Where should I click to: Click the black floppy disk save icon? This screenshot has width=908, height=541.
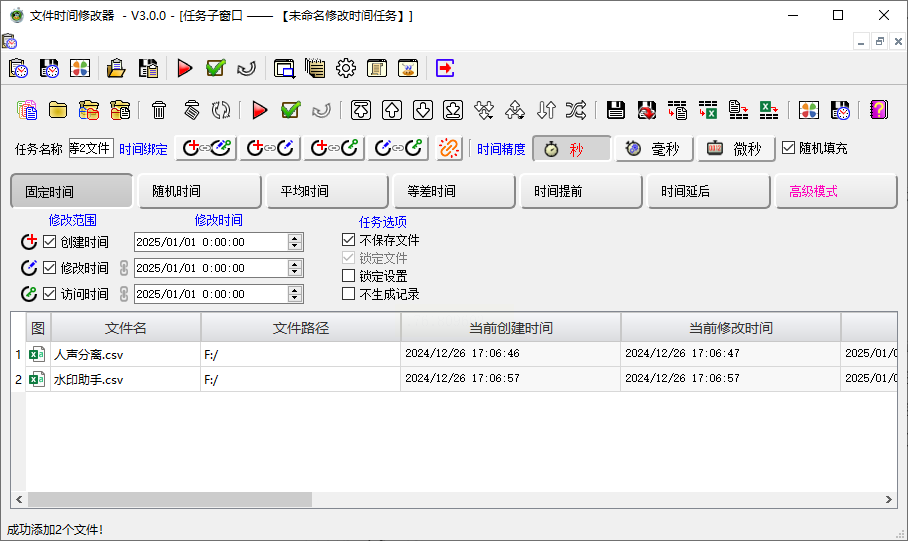coord(616,110)
